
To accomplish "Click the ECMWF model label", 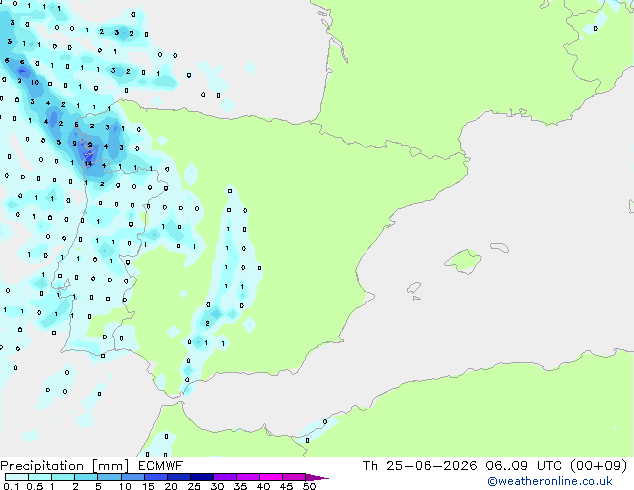I will tap(161, 466).
